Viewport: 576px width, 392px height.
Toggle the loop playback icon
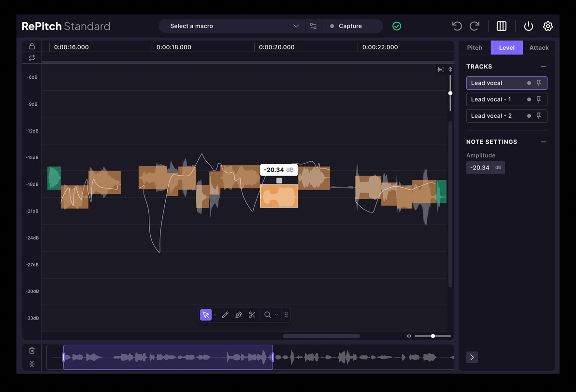pos(32,58)
